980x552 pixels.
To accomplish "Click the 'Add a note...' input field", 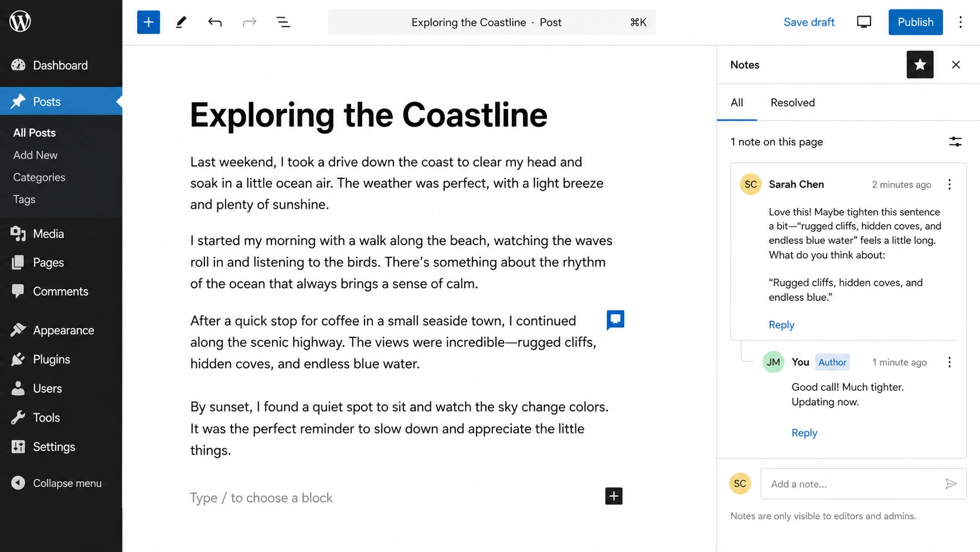I will (863, 484).
